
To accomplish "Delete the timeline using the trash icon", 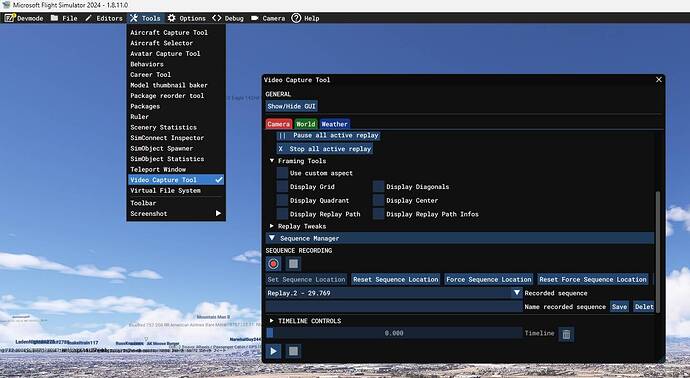I will [x=566, y=334].
